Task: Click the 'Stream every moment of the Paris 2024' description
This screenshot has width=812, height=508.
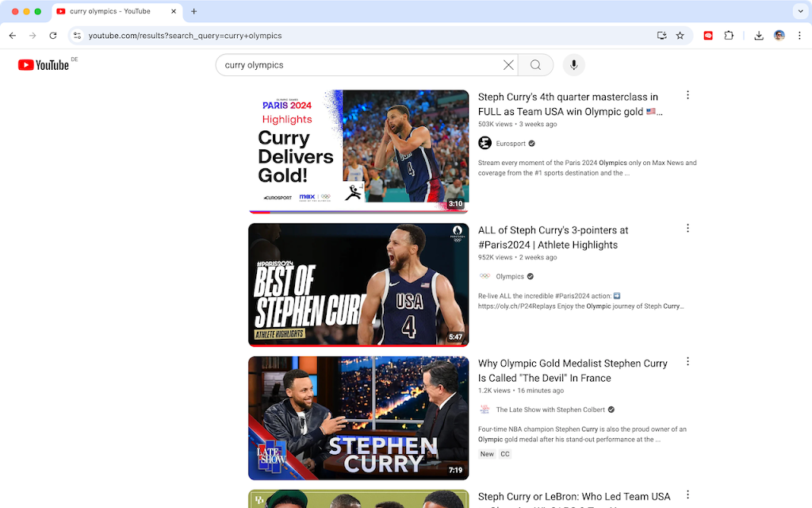Action: click(588, 168)
